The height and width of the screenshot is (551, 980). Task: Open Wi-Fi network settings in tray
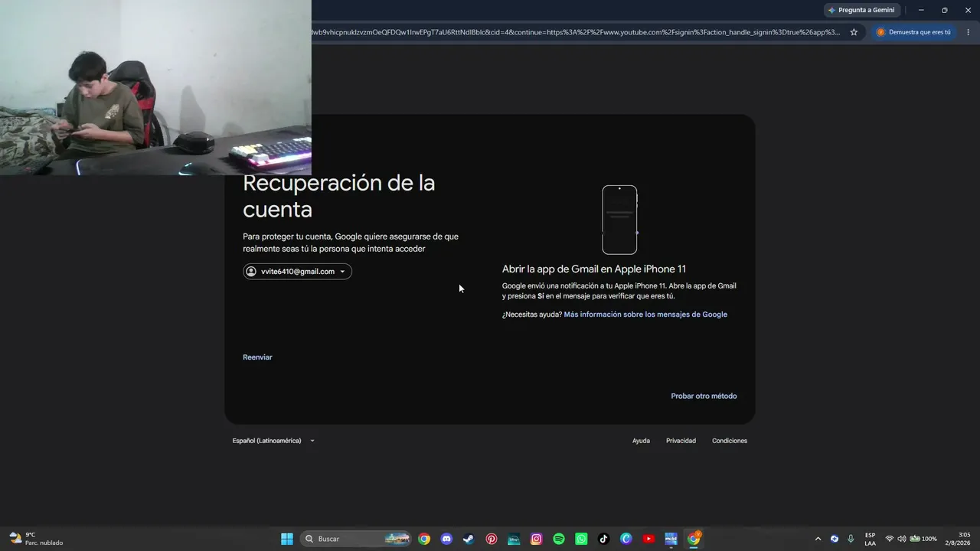click(x=890, y=539)
